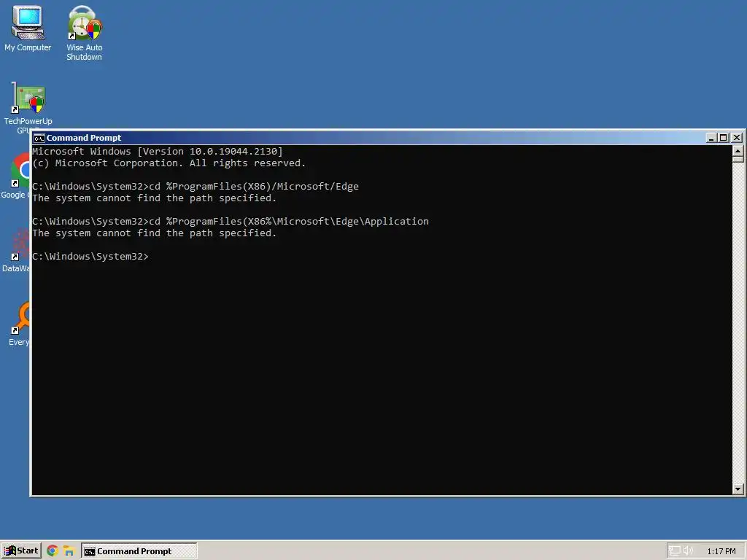Click the Microsoft Corporation copyright line
This screenshot has height=560, width=747.
point(169,163)
